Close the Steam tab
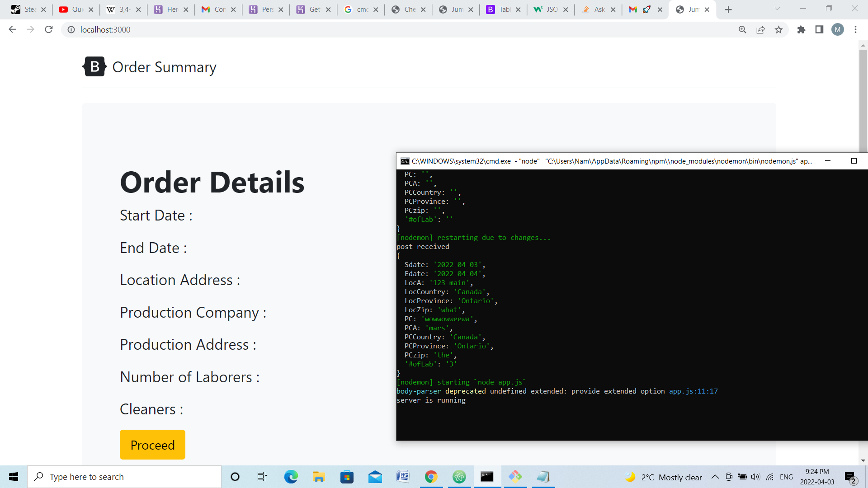 [43, 9]
